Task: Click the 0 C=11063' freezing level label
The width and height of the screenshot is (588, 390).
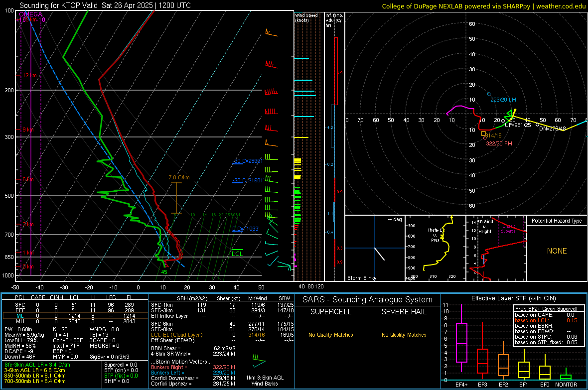Action: (246, 229)
